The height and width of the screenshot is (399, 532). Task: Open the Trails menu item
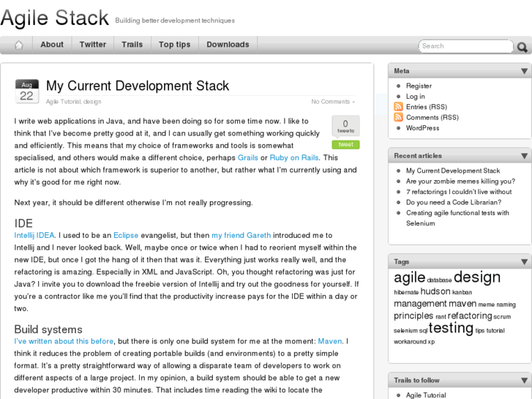(x=132, y=45)
